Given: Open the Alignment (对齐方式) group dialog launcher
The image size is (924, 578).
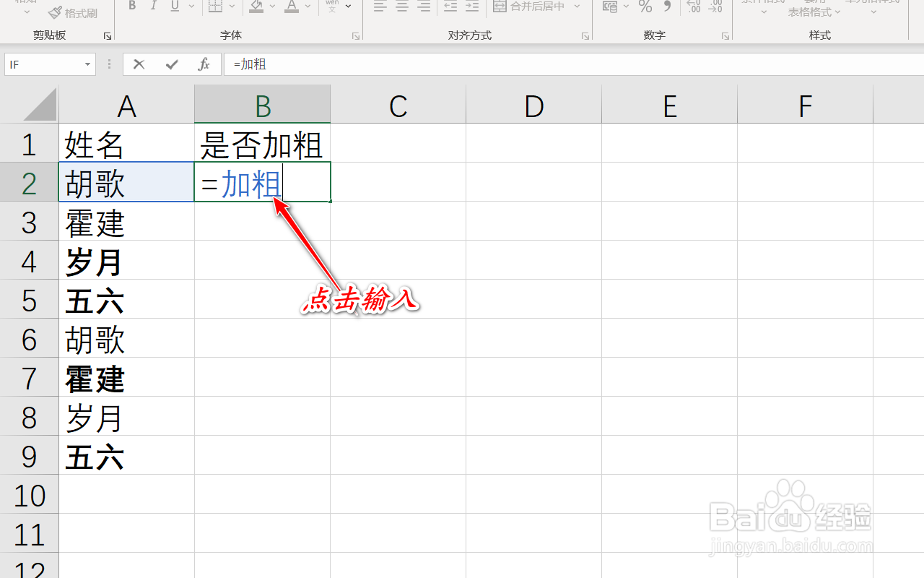Looking at the screenshot, I should tap(586, 35).
